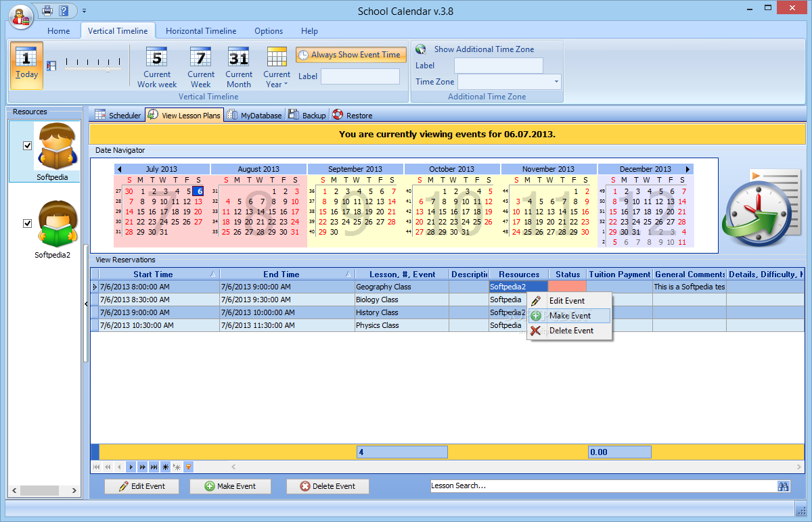Click the August 2013 month header

click(258, 169)
